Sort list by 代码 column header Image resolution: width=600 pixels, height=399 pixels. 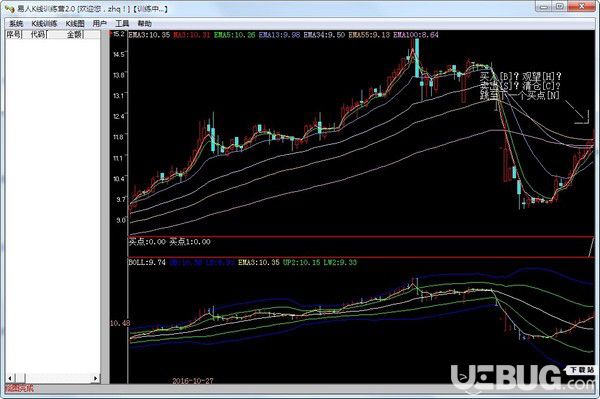38,34
